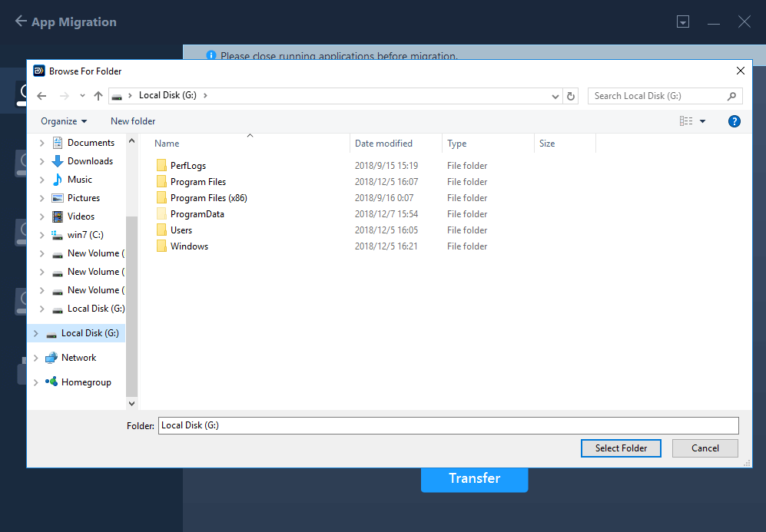
Task: Click the search magnifier icon
Action: [731, 96]
